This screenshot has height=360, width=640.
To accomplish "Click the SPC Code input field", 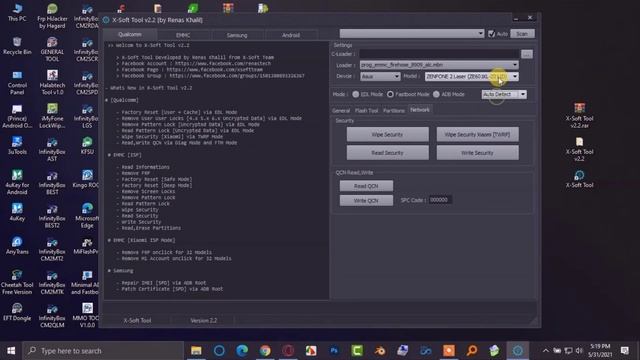I will (x=440, y=200).
